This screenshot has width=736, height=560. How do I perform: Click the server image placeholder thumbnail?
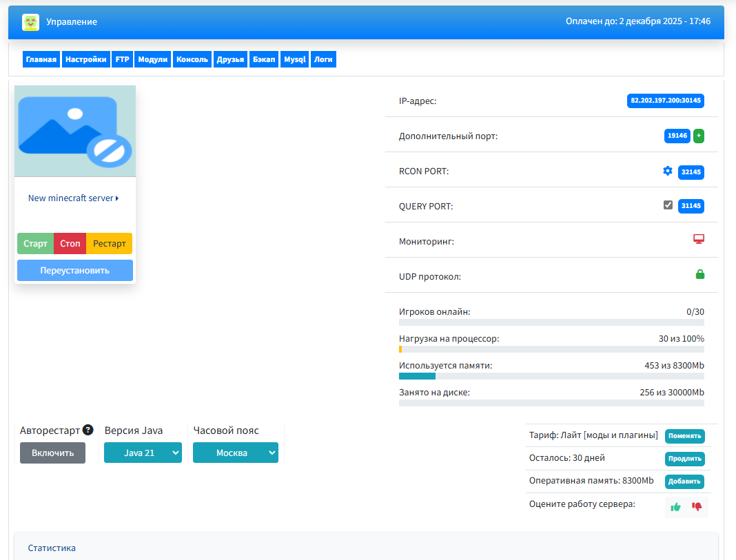point(75,131)
